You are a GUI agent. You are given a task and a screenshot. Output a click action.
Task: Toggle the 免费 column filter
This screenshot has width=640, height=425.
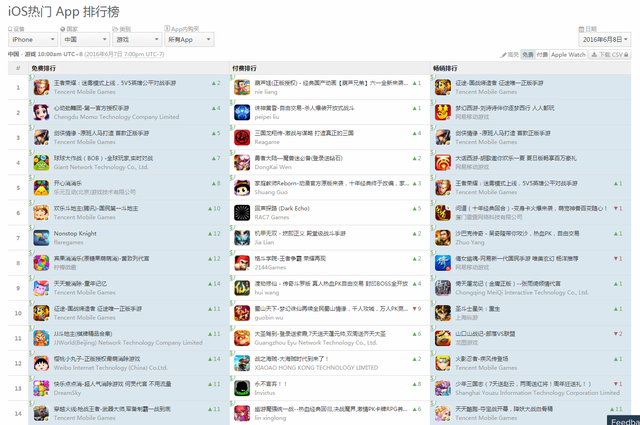tap(528, 54)
